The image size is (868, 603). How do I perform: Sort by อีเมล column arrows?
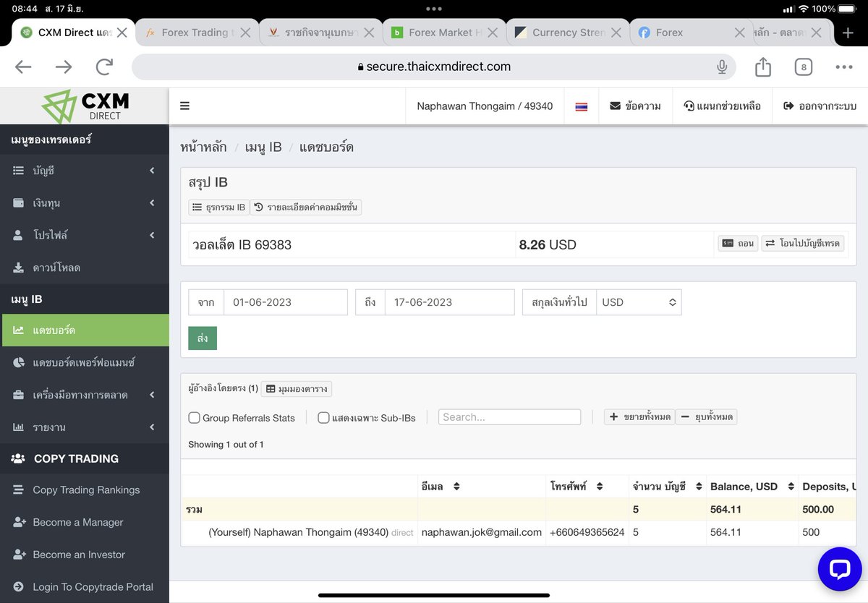click(456, 487)
